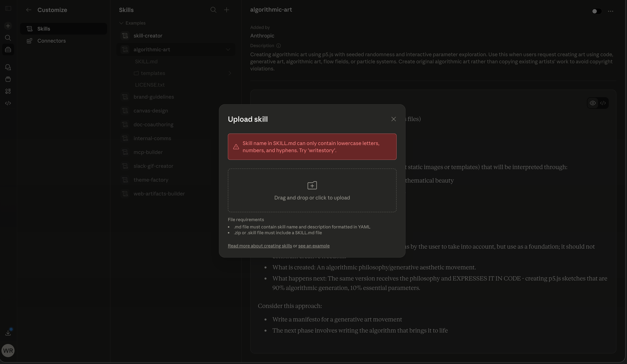Select Connectors in Customize menu
This screenshot has width=627, height=364.
[51, 41]
